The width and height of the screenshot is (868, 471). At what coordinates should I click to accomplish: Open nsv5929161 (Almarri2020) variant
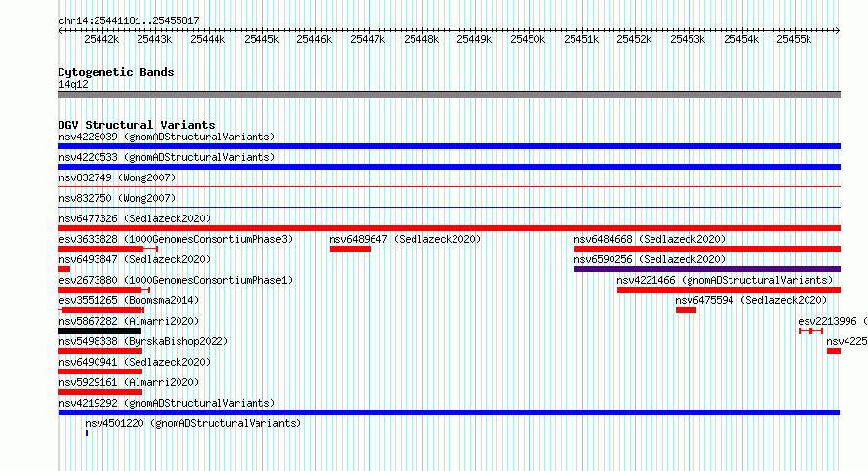tap(129, 382)
